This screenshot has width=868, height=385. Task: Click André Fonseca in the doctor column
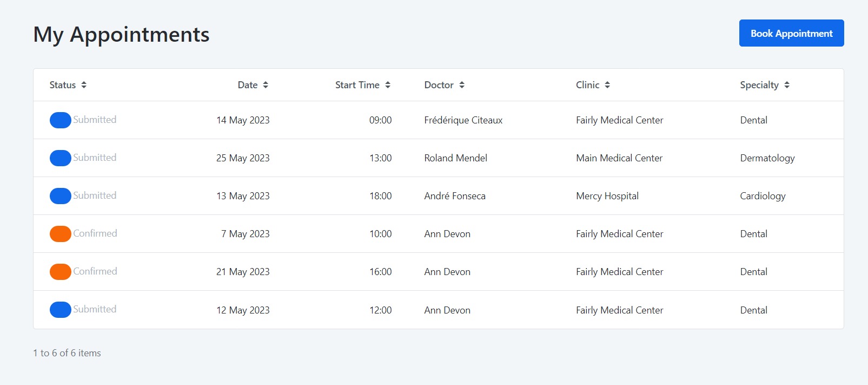[455, 196]
